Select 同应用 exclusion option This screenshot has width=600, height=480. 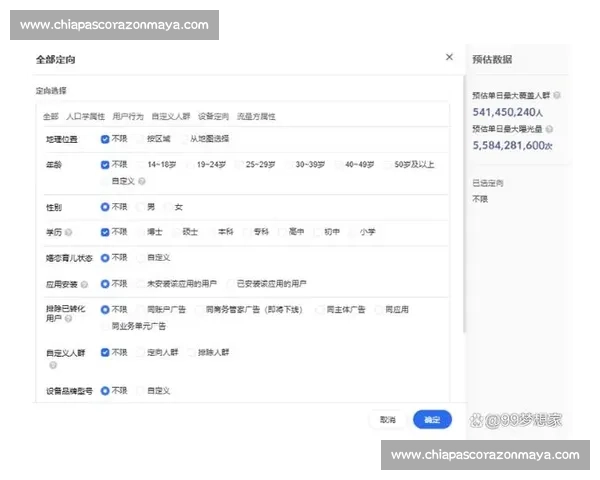[379, 310]
